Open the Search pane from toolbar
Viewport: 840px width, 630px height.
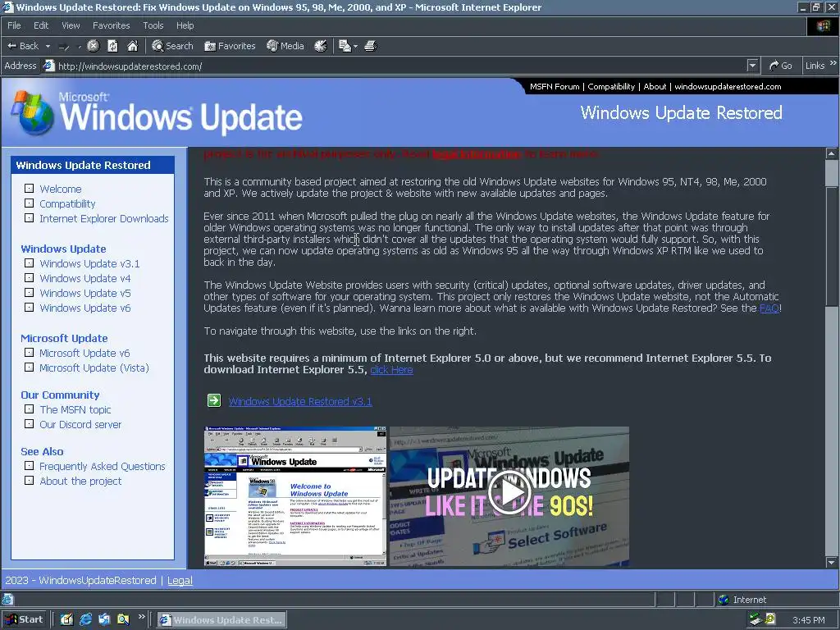tap(172, 46)
